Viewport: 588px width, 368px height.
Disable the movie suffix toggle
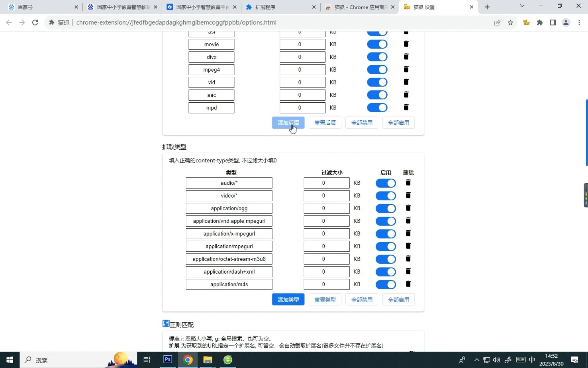coord(377,44)
